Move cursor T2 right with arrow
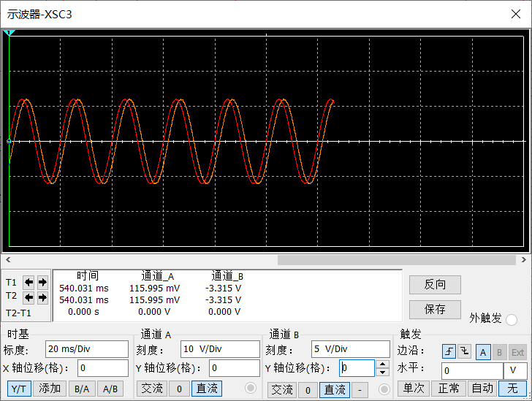The image size is (532, 401). (x=42, y=297)
